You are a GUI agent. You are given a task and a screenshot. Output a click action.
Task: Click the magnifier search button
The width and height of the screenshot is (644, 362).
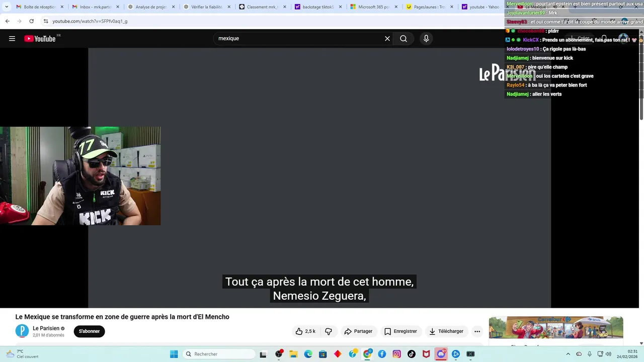pos(404,39)
